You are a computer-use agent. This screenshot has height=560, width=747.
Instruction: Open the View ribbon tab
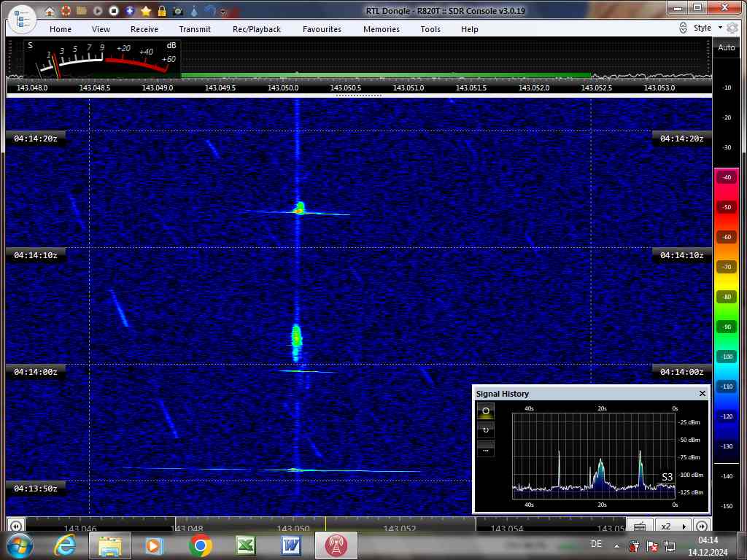pyautogui.click(x=101, y=29)
